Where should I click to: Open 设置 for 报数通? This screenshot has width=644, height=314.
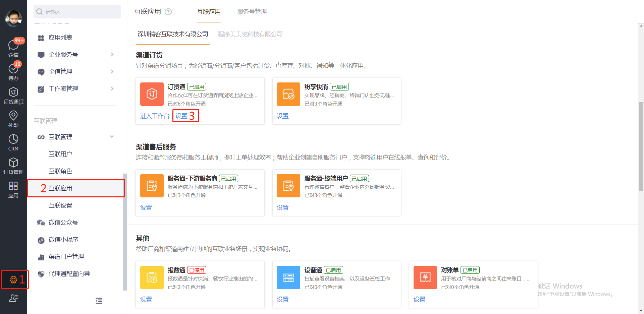pos(146,299)
